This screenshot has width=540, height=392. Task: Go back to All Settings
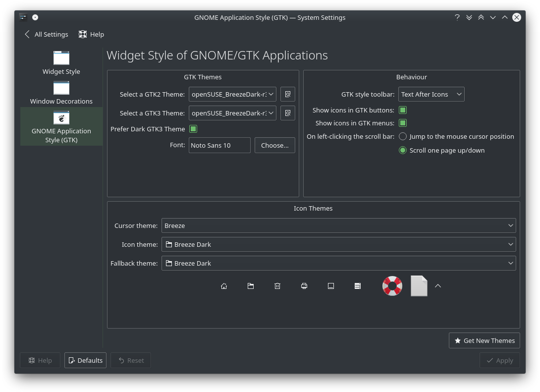click(46, 34)
